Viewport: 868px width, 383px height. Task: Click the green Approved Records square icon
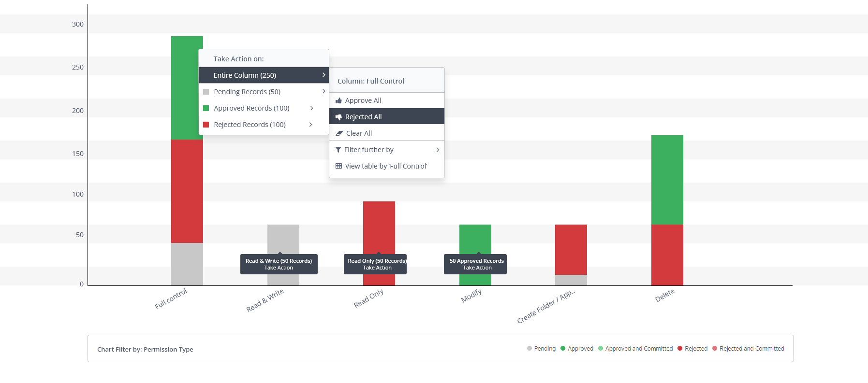coord(206,108)
